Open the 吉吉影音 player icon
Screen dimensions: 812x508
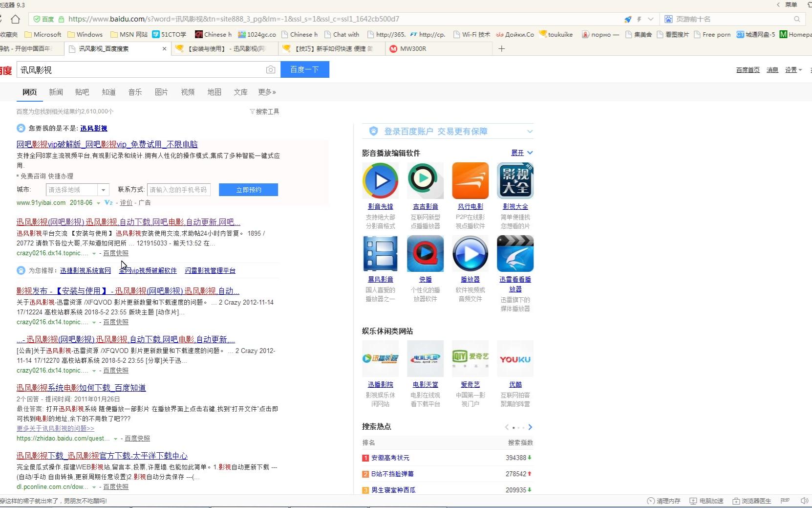tap(425, 180)
